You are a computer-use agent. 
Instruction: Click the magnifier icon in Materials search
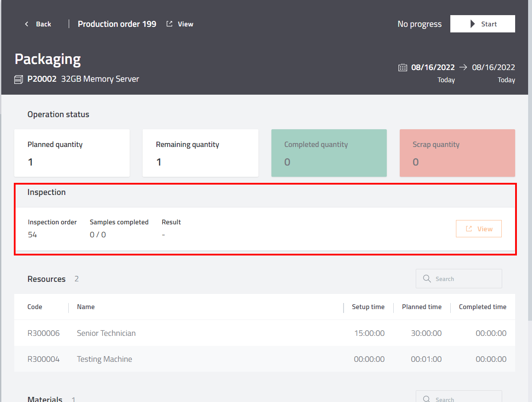pyautogui.click(x=427, y=399)
